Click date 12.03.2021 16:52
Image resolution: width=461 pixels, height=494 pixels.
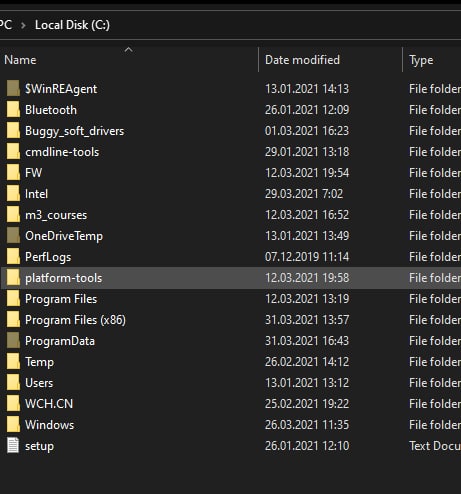tap(307, 215)
